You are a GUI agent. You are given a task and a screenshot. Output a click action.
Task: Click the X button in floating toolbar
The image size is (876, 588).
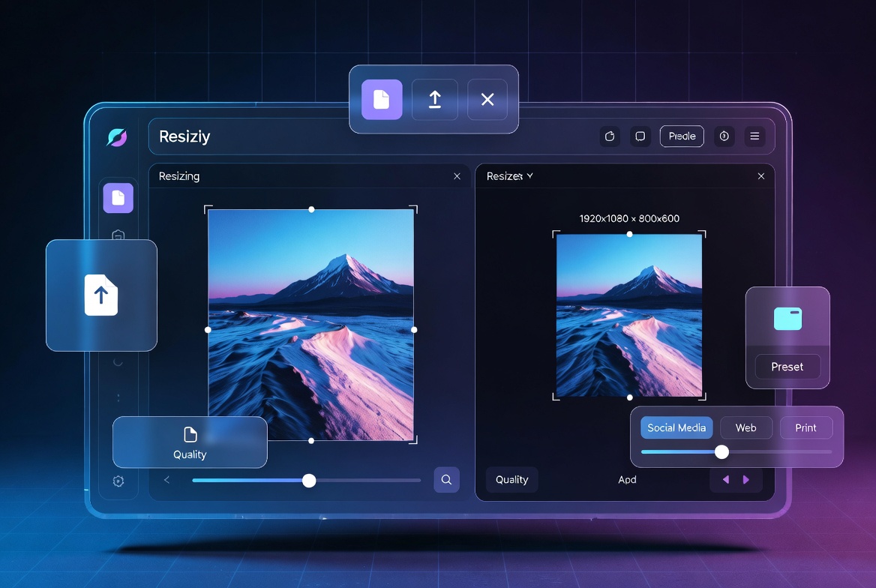click(487, 100)
